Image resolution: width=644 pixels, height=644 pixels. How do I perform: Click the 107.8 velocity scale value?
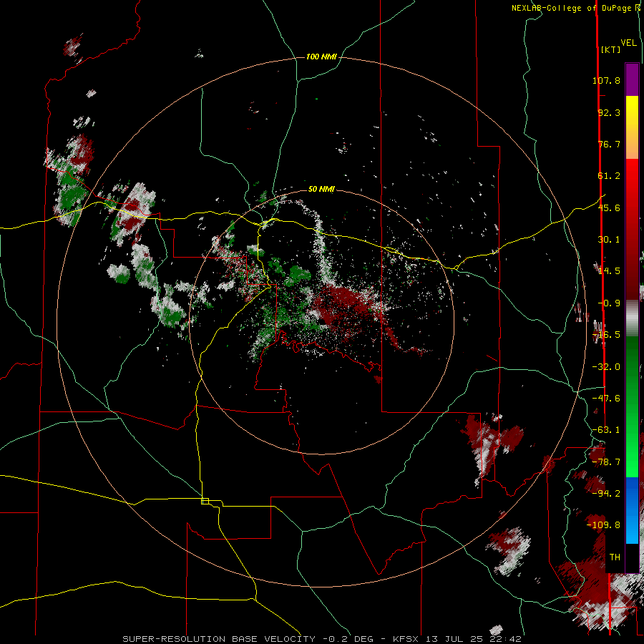coord(606,80)
